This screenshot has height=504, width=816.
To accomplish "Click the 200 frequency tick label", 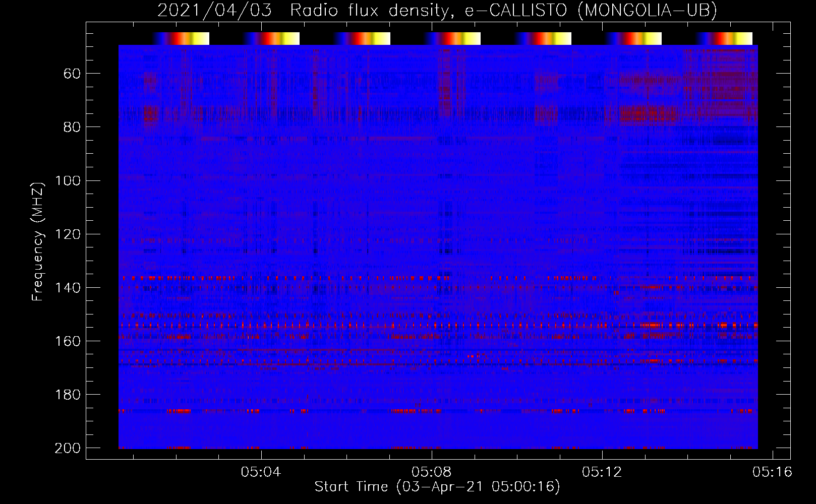I will click(68, 448).
